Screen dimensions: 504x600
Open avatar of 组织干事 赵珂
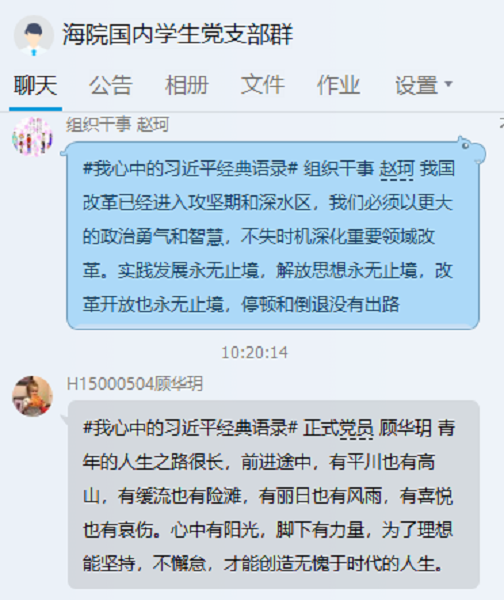(x=32, y=137)
